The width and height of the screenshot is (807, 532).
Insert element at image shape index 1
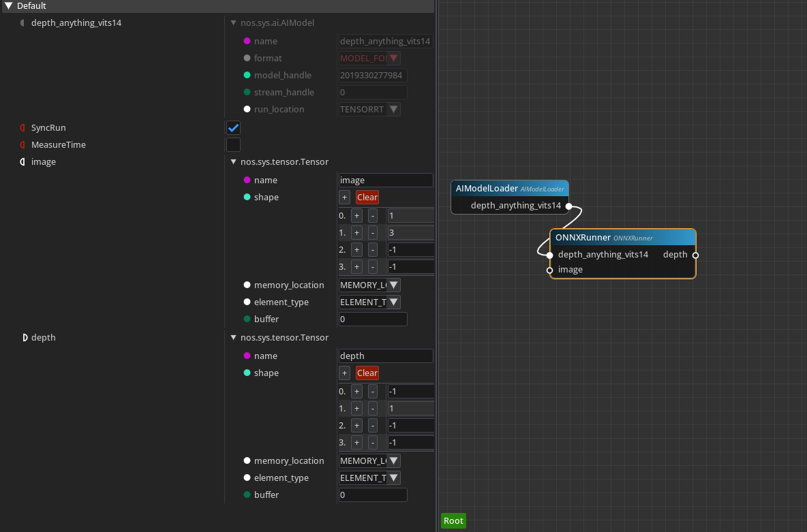(x=356, y=232)
